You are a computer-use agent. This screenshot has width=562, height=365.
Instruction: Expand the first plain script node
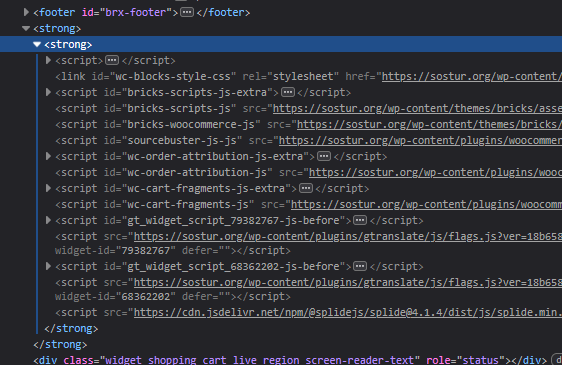click(48, 60)
